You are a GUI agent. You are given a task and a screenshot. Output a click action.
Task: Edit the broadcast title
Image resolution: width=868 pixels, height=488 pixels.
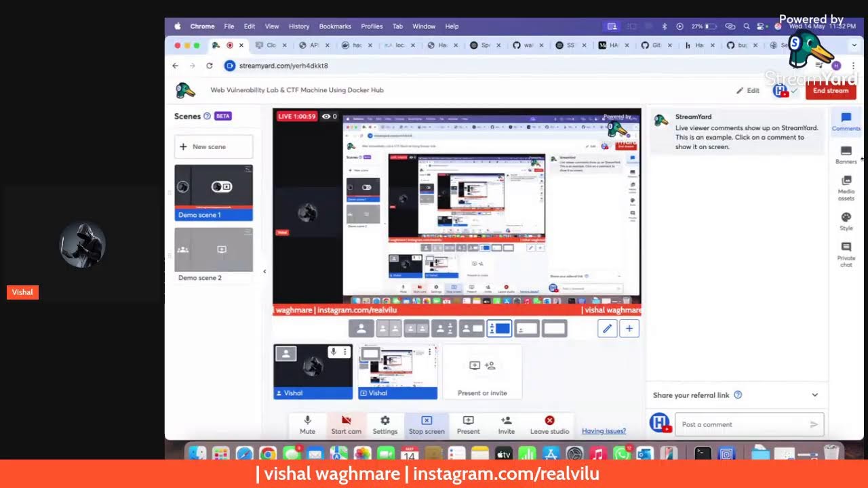pos(748,91)
